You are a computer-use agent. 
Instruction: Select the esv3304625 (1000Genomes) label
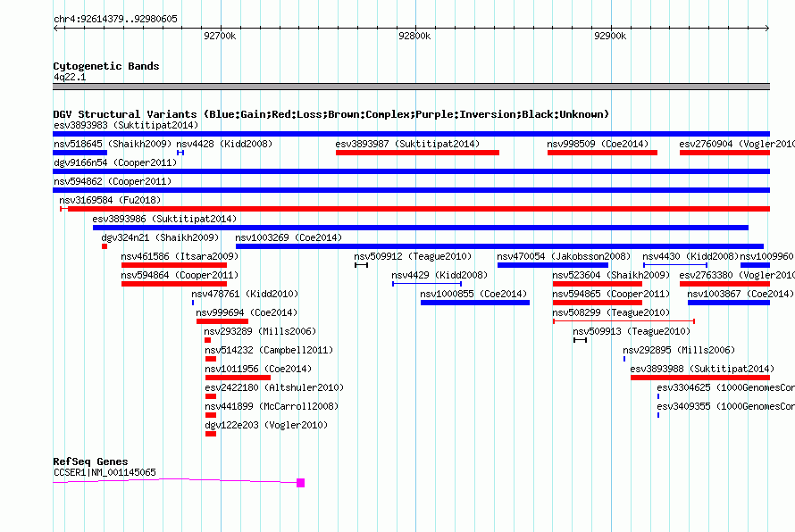pyautogui.click(x=725, y=387)
